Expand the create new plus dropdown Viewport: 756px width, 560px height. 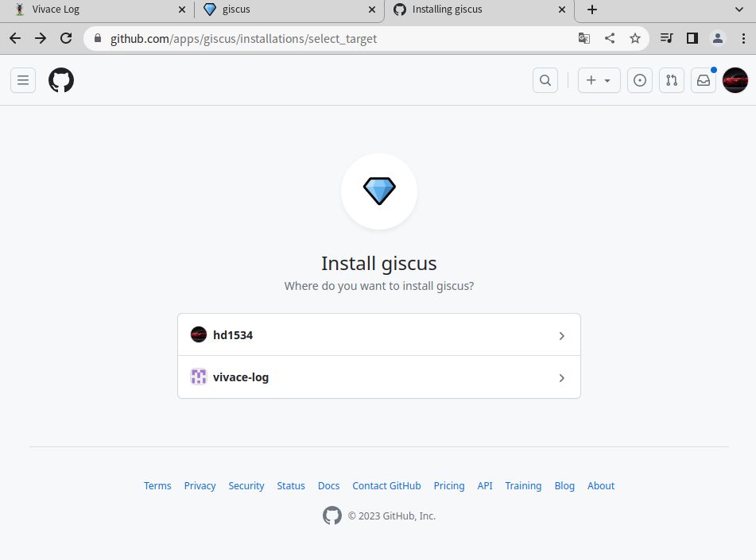[x=599, y=80]
